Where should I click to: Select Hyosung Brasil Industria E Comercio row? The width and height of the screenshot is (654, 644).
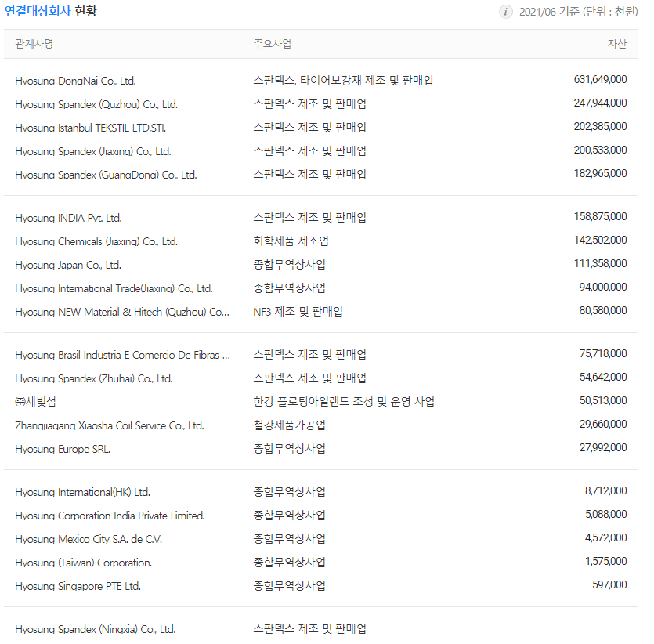point(123,356)
